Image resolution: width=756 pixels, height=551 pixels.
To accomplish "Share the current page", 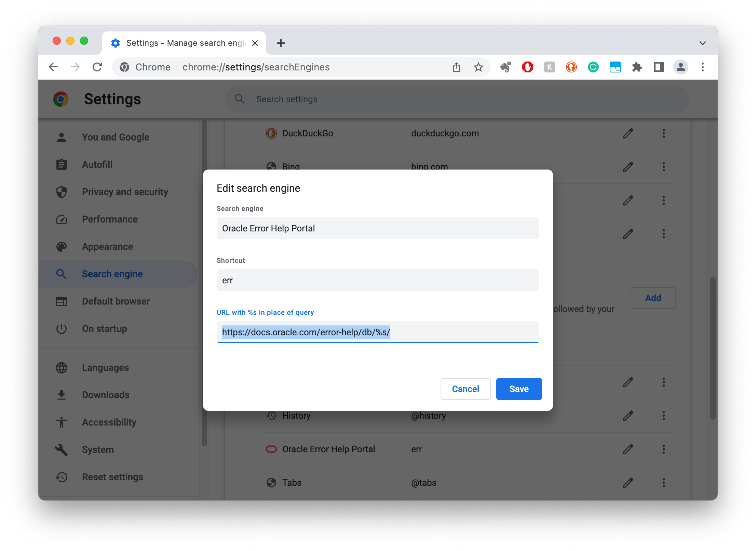I will (456, 67).
